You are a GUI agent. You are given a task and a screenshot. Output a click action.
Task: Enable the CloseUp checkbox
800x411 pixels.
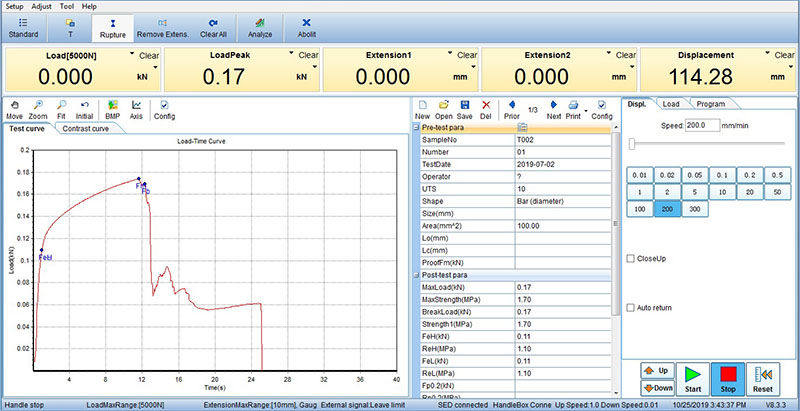coord(630,259)
